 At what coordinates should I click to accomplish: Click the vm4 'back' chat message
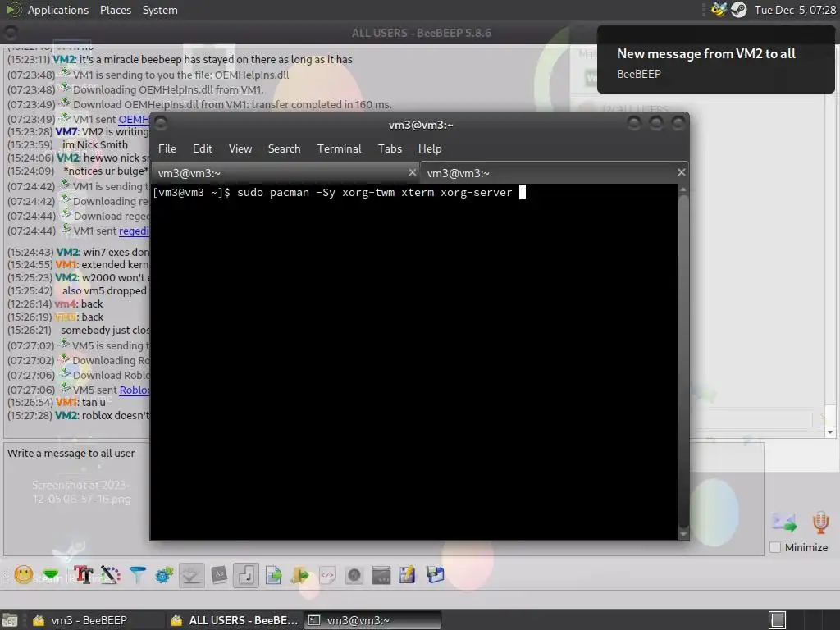click(x=55, y=304)
